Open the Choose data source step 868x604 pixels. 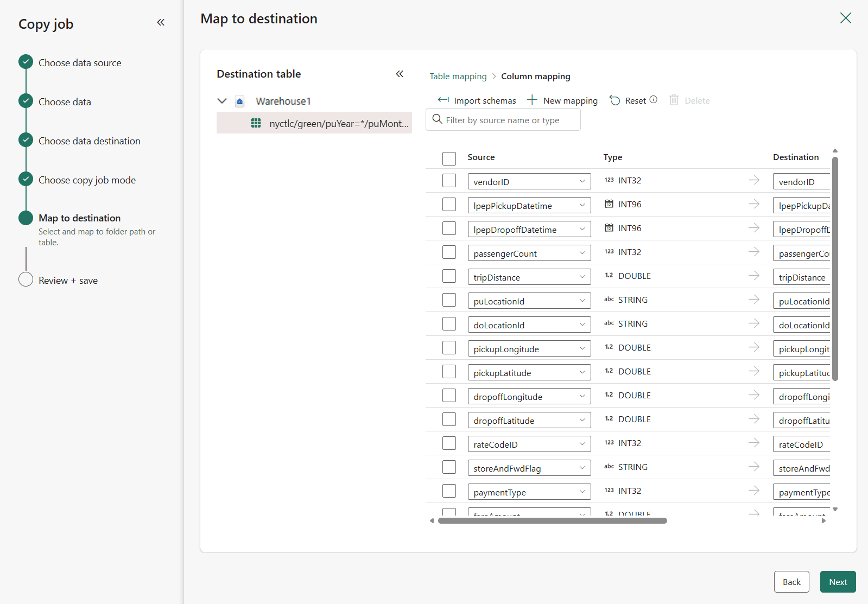[x=80, y=63]
